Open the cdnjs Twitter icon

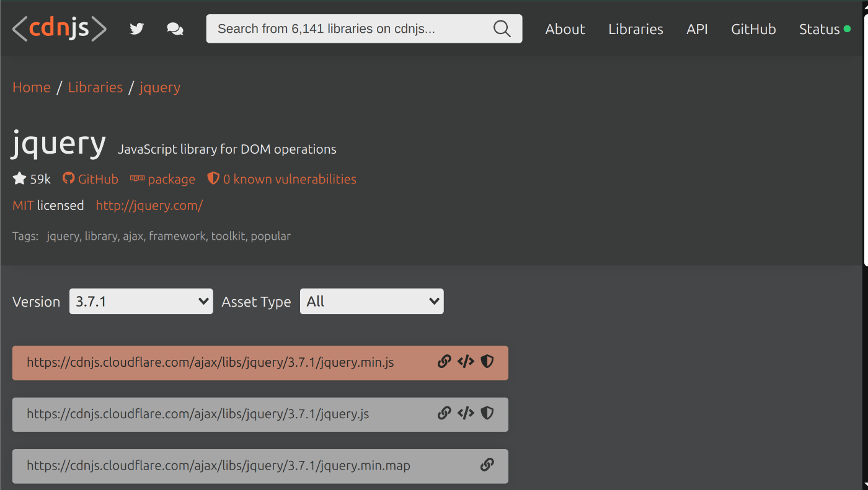tap(136, 29)
